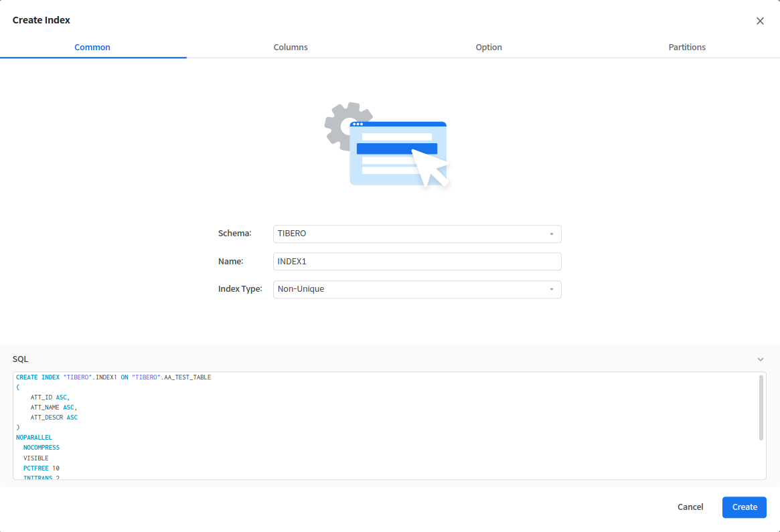Click the Name field containing INDEX1
This screenshot has height=532, width=780.
[x=416, y=262]
